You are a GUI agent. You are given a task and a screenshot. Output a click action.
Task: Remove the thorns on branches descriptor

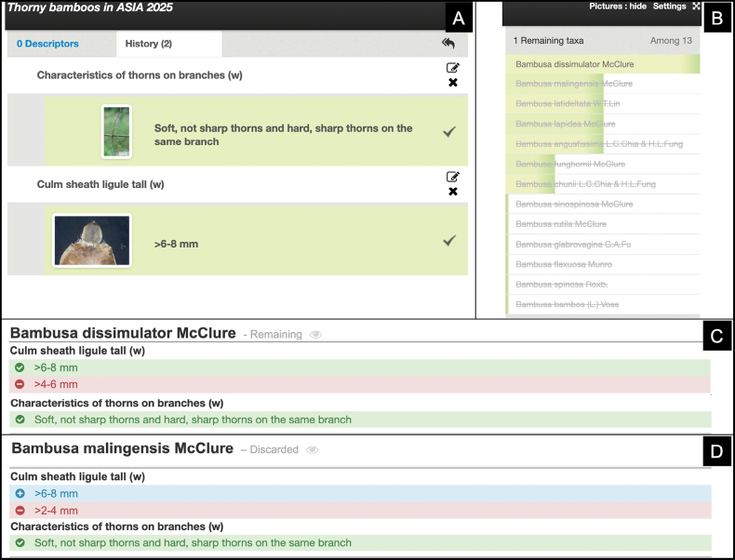point(453,83)
